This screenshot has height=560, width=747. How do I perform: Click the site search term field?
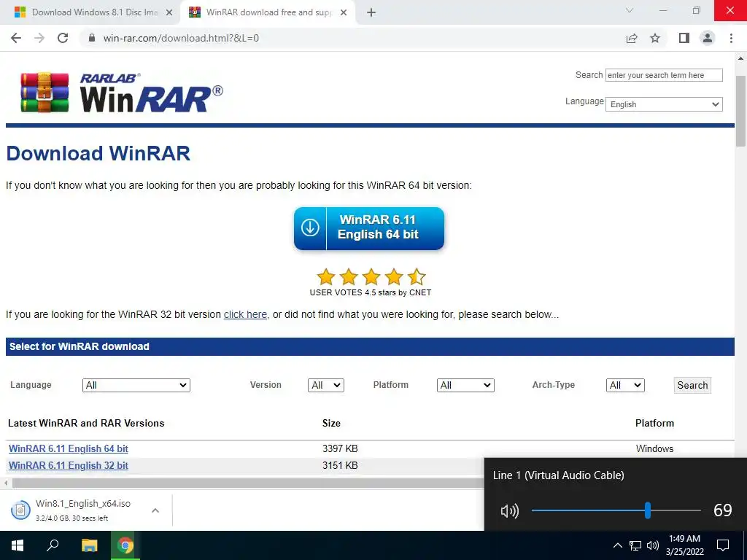coord(664,75)
